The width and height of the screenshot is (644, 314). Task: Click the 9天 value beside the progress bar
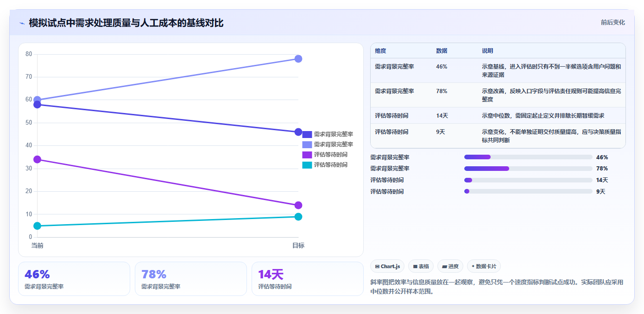click(601, 192)
